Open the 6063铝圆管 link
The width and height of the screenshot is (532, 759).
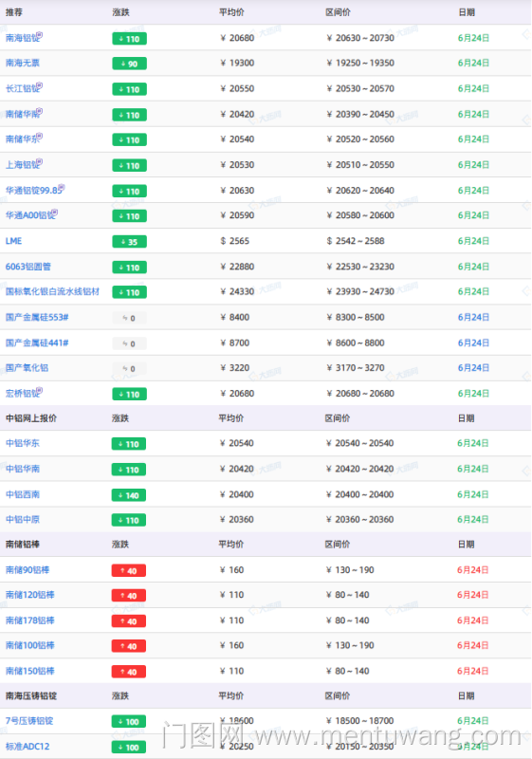point(28,267)
